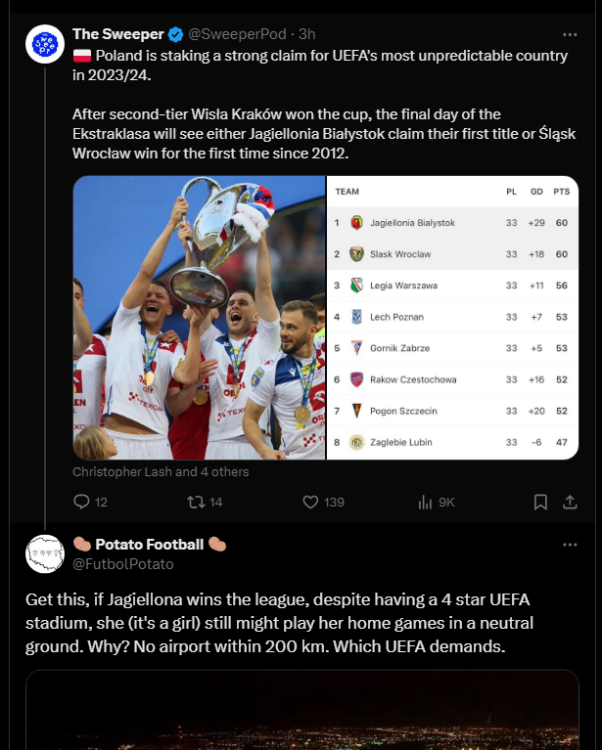Open more options on The Sweeper post
The width and height of the screenshot is (602, 750).
click(x=570, y=34)
